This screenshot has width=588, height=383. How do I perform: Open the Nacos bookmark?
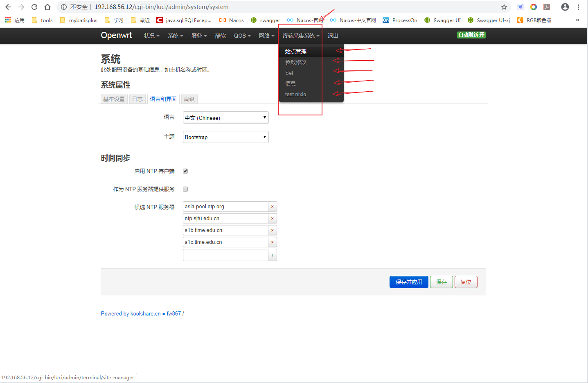tap(231, 20)
